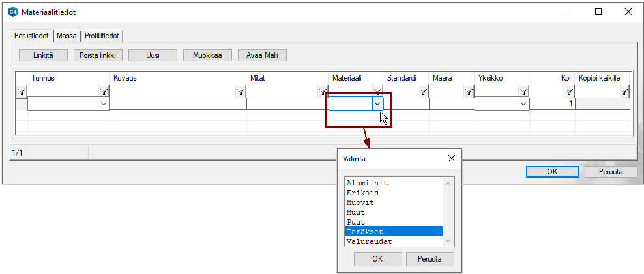Switch to the Massa tab
Screen dimensions: 644x274
67,36
